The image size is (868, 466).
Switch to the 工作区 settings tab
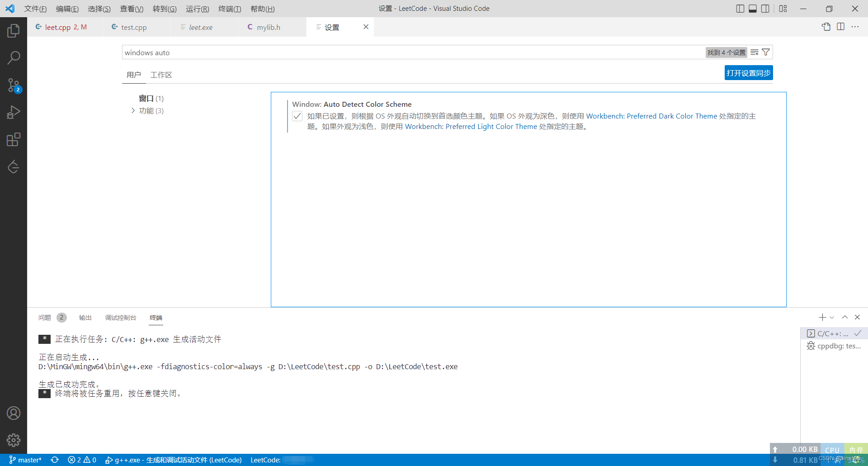[161, 75]
